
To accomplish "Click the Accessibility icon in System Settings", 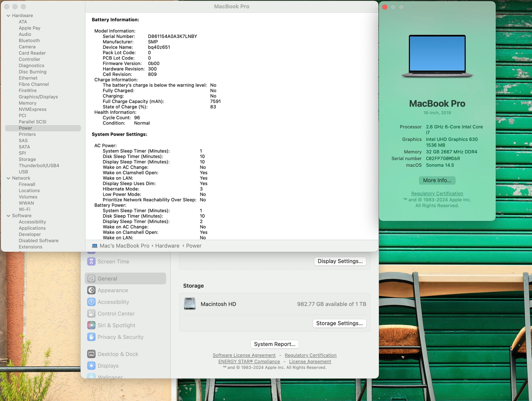I will pyautogui.click(x=91, y=302).
